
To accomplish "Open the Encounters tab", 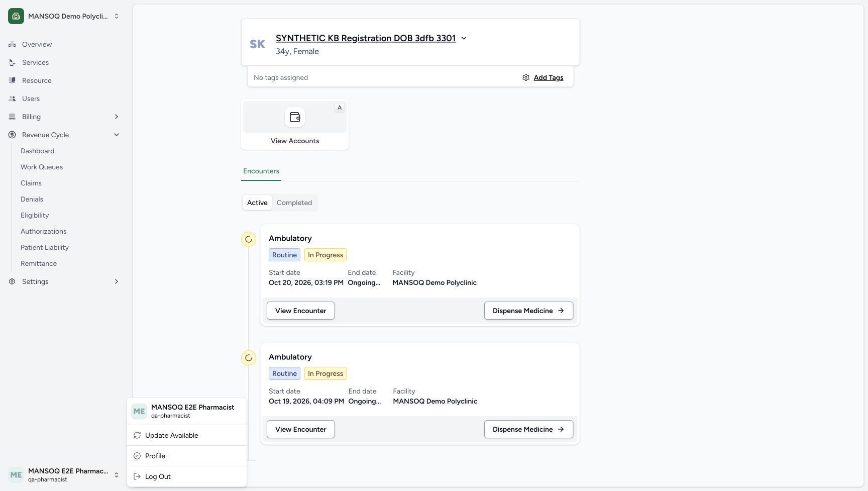I will (261, 171).
